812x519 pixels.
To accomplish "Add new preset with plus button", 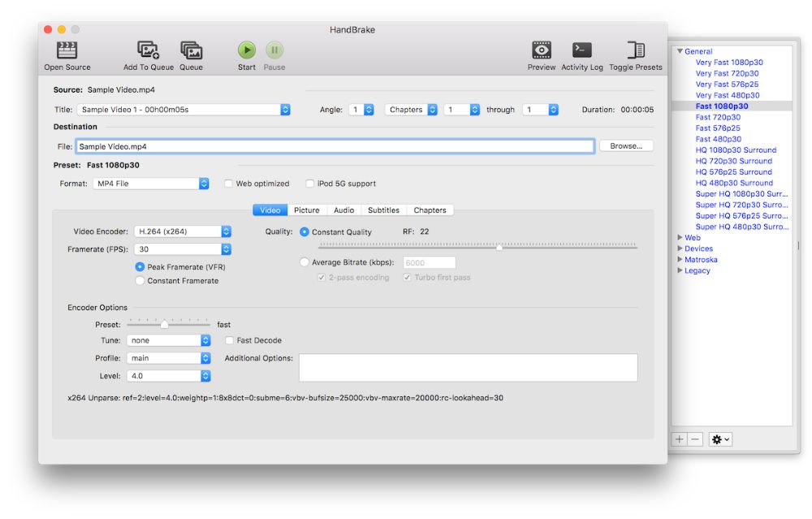I will (x=680, y=439).
